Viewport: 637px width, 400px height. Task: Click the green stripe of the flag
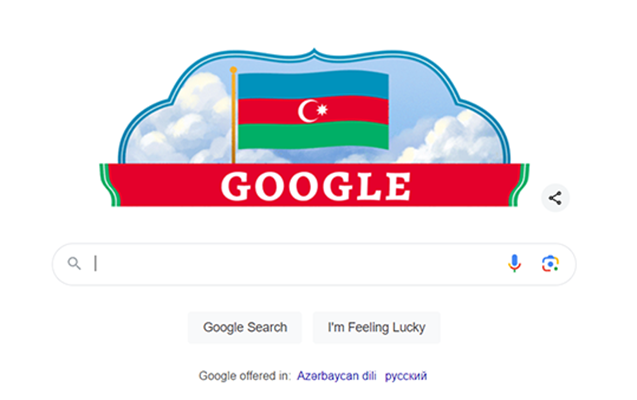[313, 136]
